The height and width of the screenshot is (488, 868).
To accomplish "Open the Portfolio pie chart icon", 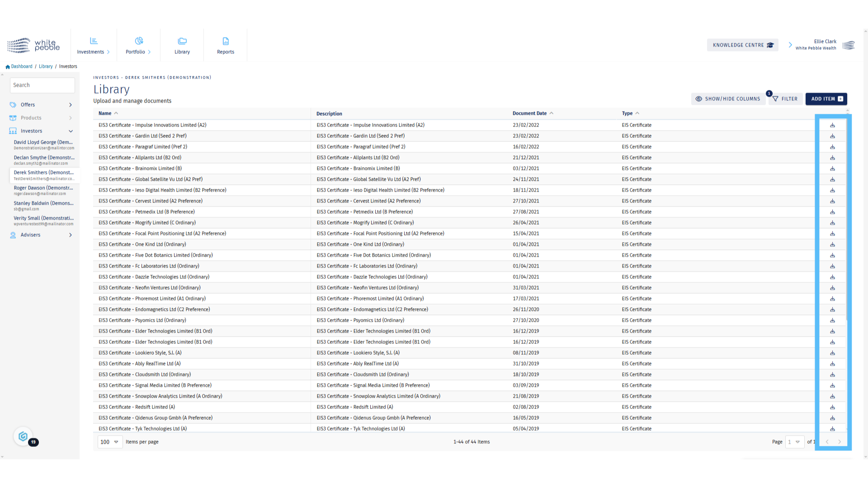I will point(139,41).
